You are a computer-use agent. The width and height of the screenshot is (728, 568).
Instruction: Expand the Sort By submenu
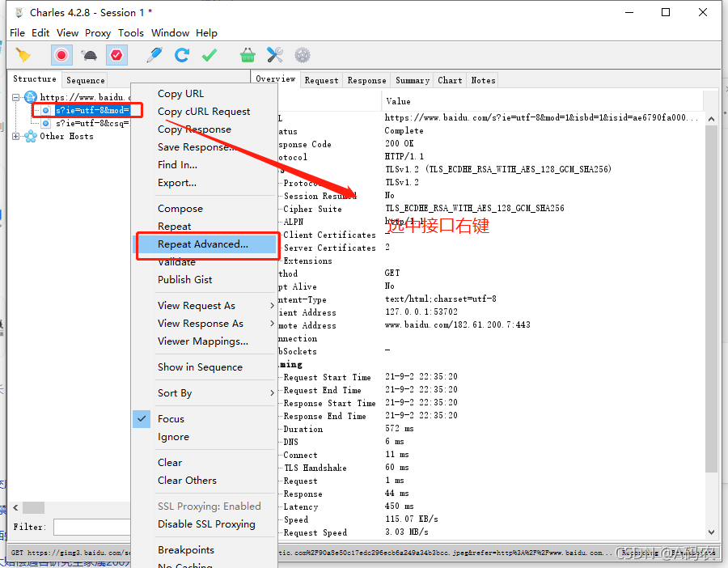click(x=205, y=393)
